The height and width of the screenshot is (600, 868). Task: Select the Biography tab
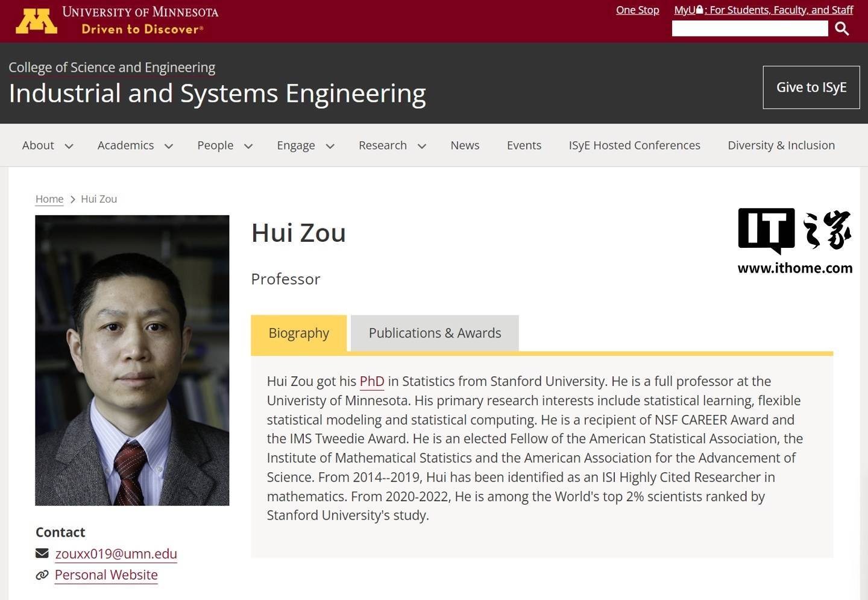click(298, 333)
